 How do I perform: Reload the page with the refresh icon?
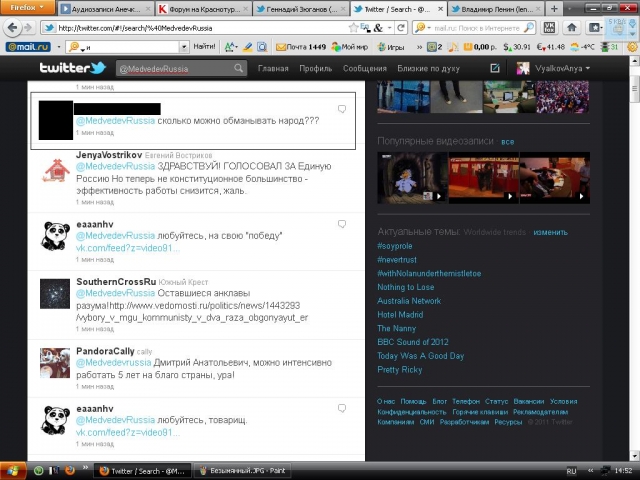(x=401, y=28)
